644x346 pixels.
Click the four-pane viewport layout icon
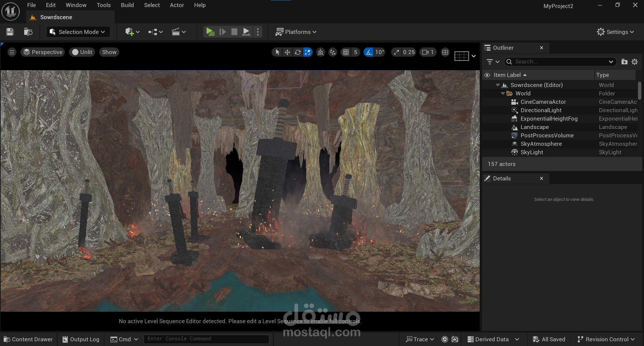[445, 52]
